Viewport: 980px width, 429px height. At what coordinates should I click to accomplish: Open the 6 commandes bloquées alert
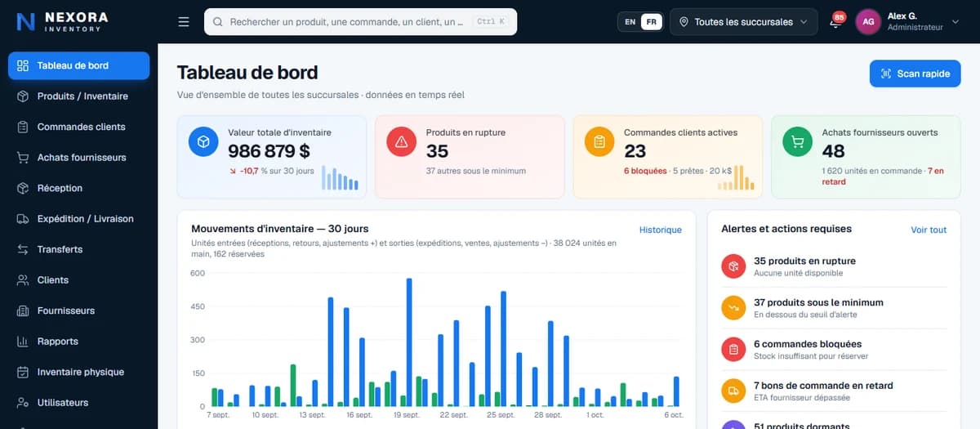pyautogui.click(x=834, y=350)
